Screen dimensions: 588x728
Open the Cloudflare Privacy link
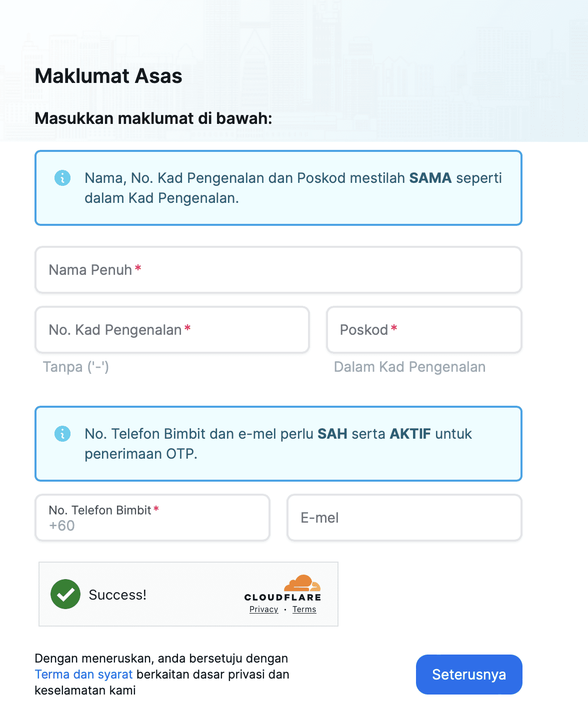(x=263, y=610)
